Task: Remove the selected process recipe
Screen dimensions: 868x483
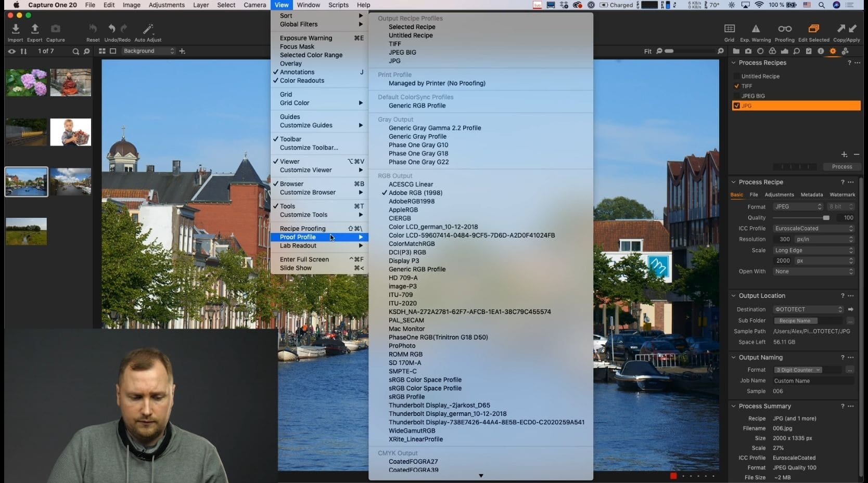Action: pyautogui.click(x=856, y=155)
